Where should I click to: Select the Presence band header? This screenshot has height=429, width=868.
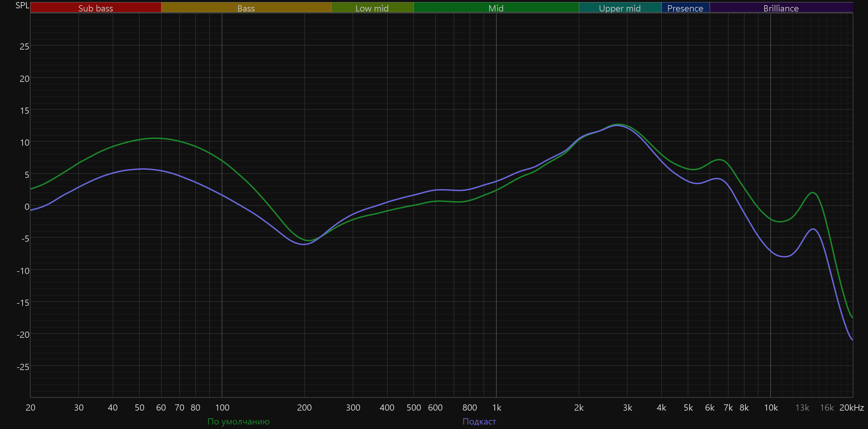point(685,8)
